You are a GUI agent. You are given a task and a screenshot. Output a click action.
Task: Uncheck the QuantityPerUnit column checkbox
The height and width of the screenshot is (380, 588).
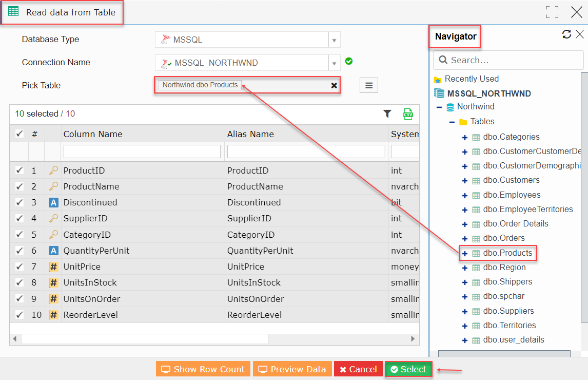[x=19, y=251]
